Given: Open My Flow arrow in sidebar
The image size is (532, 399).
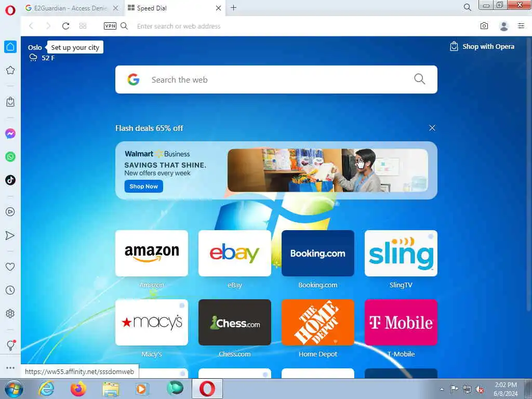Looking at the screenshot, I should pos(10,235).
